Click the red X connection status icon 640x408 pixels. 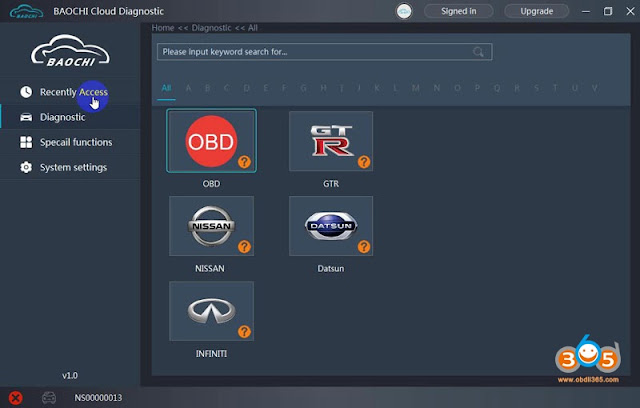16,398
